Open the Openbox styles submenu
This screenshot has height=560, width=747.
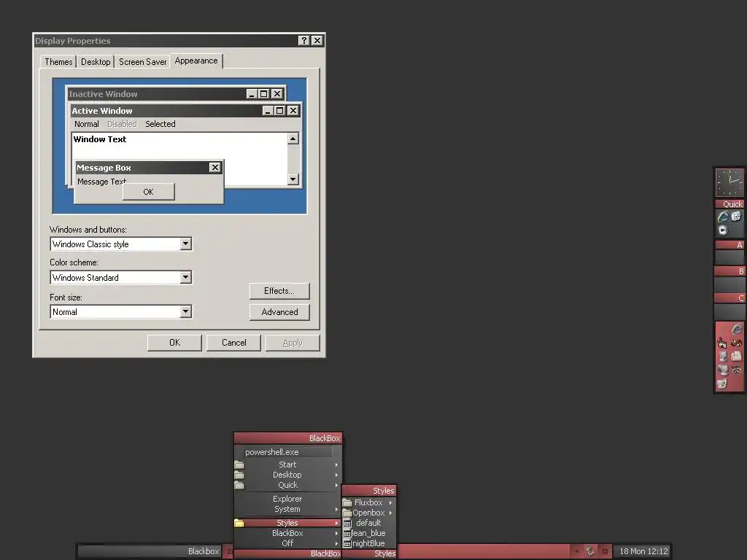point(368,513)
